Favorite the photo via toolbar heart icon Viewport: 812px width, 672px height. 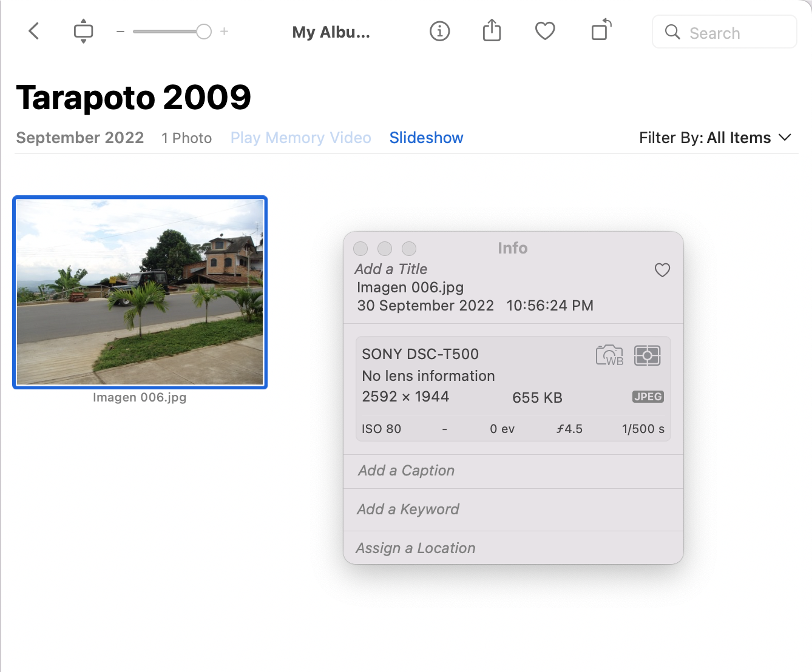[x=545, y=31]
